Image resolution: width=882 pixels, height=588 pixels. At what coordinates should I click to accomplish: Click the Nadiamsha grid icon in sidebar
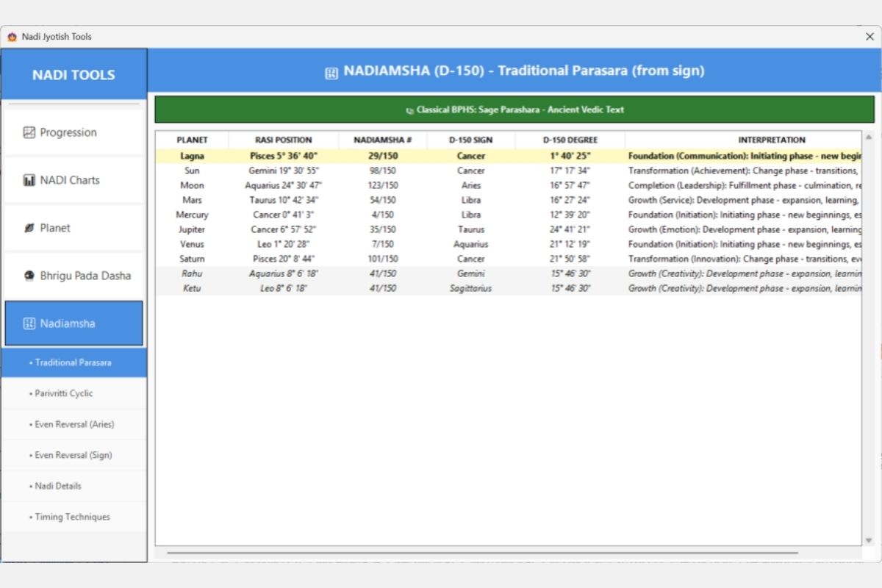[29, 323]
